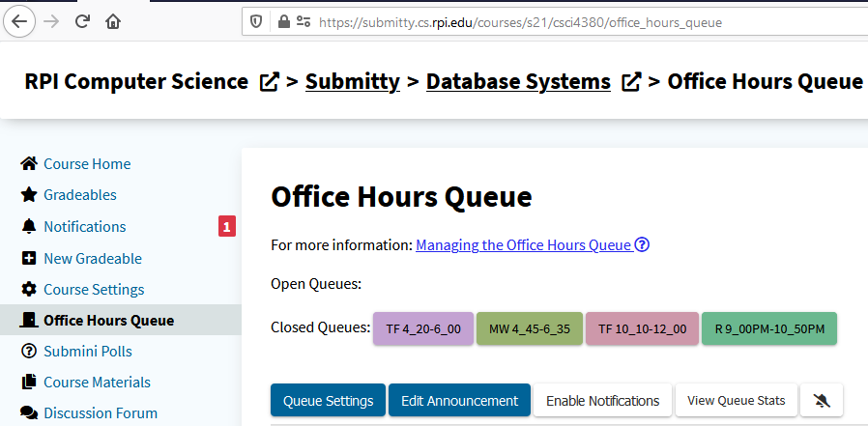Click the Edit Announcement button

click(x=459, y=401)
